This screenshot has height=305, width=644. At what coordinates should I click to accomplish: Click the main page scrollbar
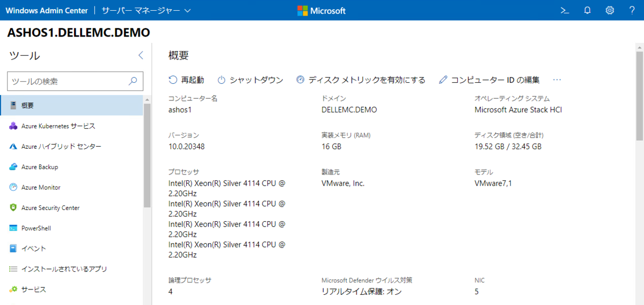pos(640,97)
